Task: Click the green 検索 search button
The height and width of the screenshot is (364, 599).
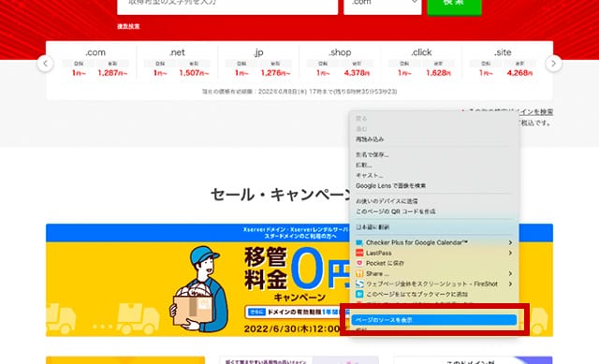Action: point(454,5)
